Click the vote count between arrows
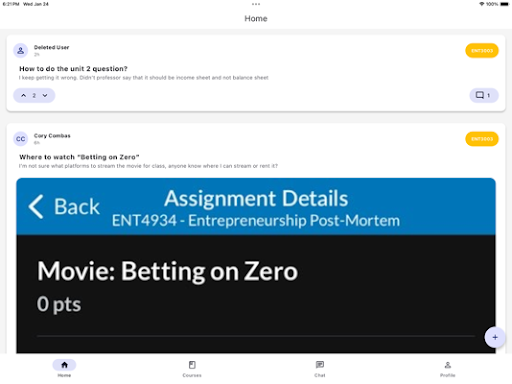Viewport: 512px width, 384px height. click(34, 95)
